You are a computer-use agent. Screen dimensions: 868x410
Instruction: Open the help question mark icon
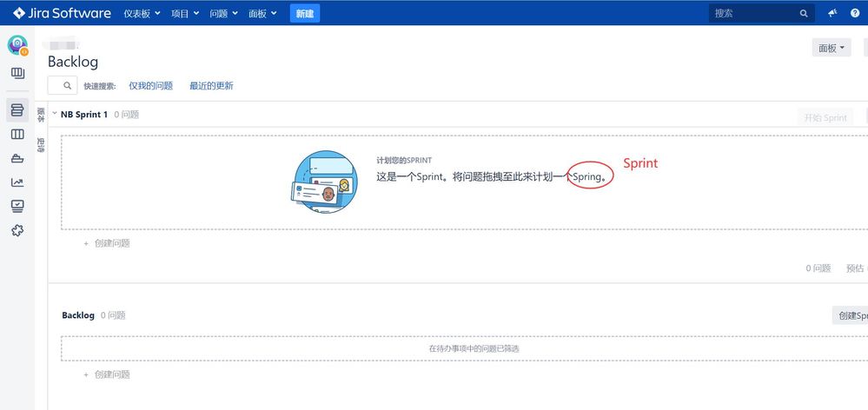click(854, 13)
